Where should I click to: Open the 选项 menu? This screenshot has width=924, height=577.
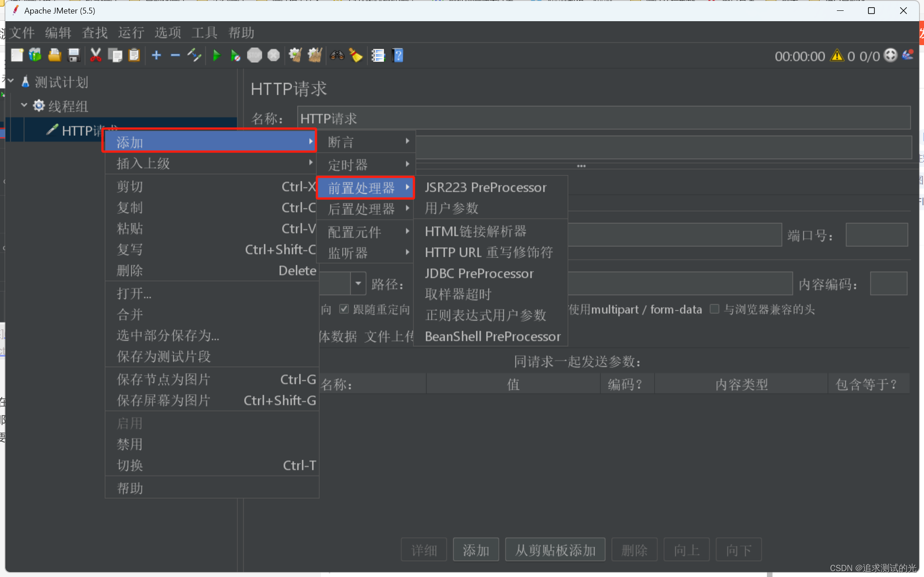(168, 32)
